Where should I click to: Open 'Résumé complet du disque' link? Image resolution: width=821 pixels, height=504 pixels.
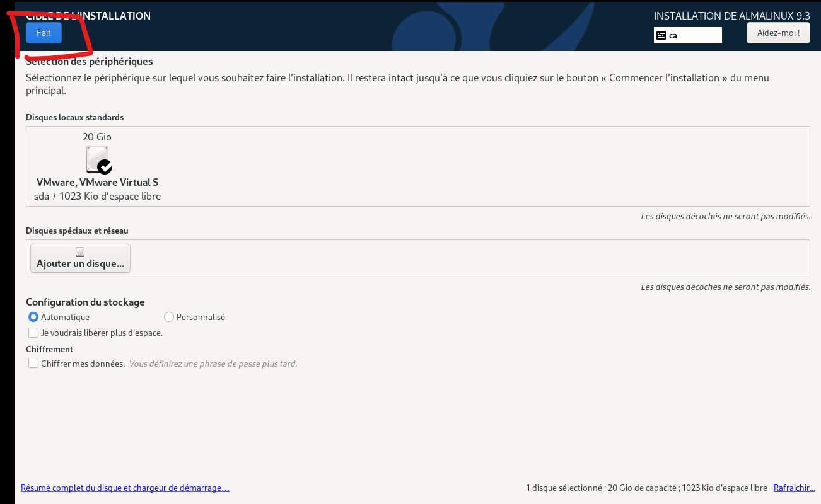click(125, 488)
